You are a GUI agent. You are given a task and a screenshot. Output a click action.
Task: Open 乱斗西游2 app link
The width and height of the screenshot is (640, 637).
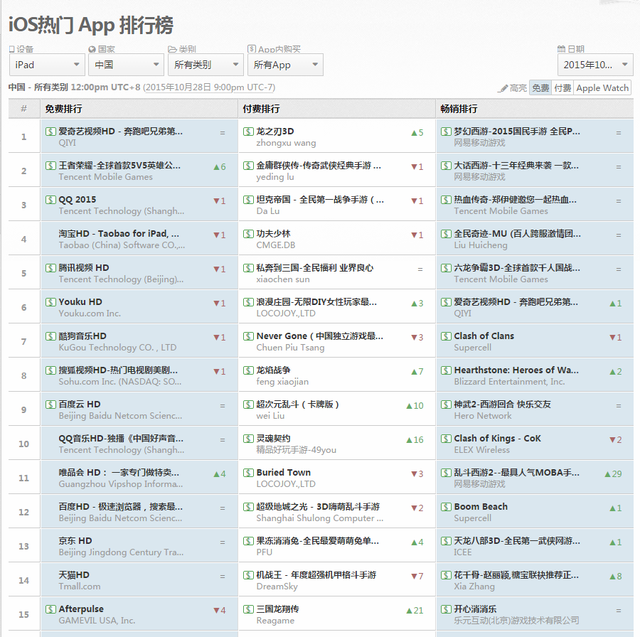(517, 473)
